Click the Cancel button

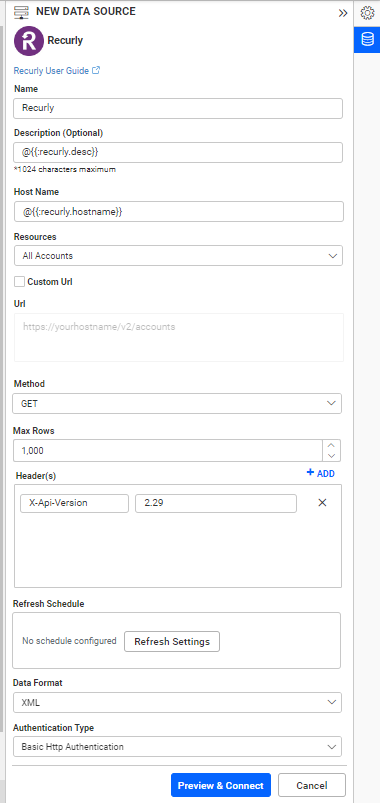tap(312, 786)
